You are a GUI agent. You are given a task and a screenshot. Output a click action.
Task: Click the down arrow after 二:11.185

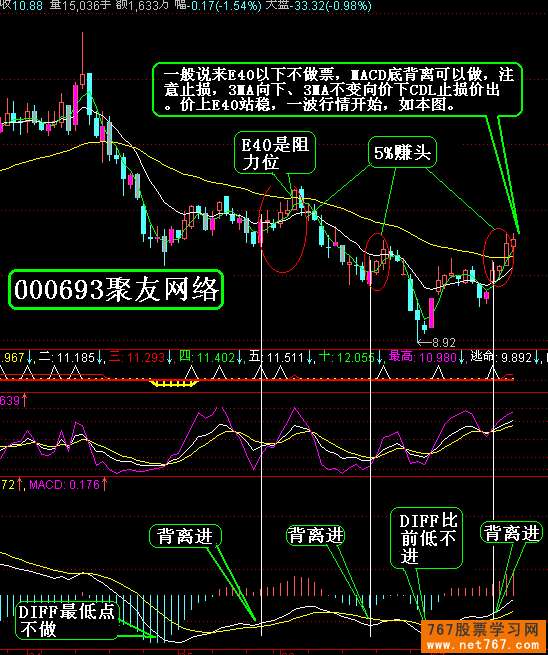pos(100,358)
